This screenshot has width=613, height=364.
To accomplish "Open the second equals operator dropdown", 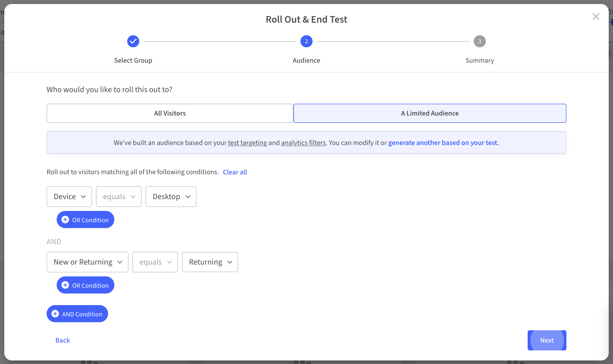I will [155, 262].
